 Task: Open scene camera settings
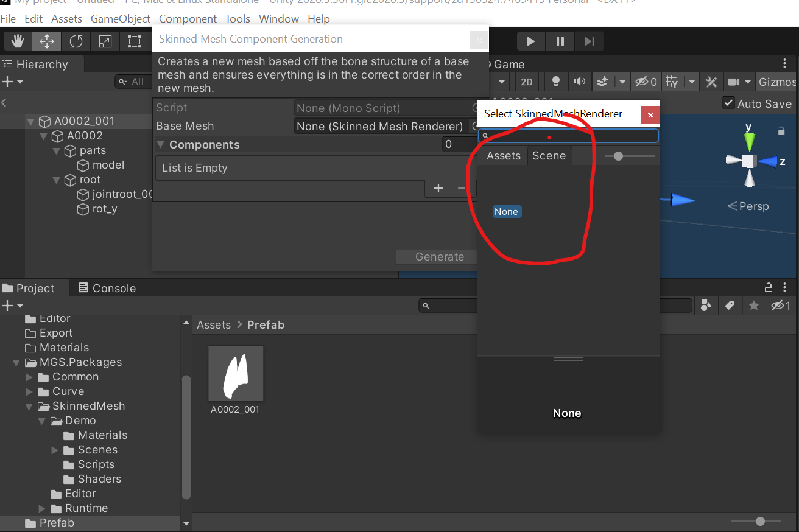pos(734,82)
